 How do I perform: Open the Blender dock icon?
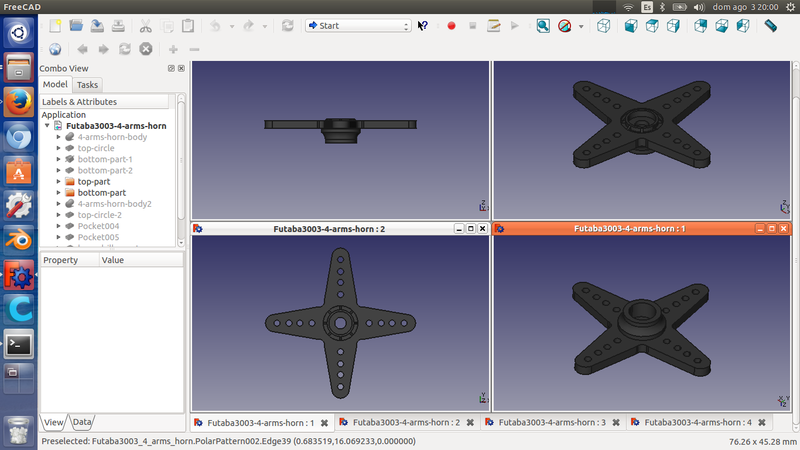pyautogui.click(x=19, y=239)
